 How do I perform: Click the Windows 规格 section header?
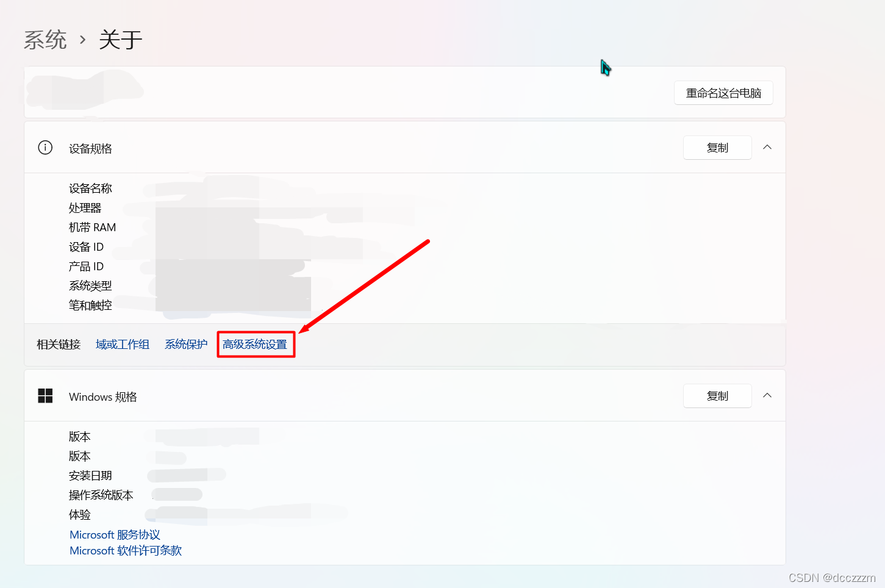click(405, 396)
